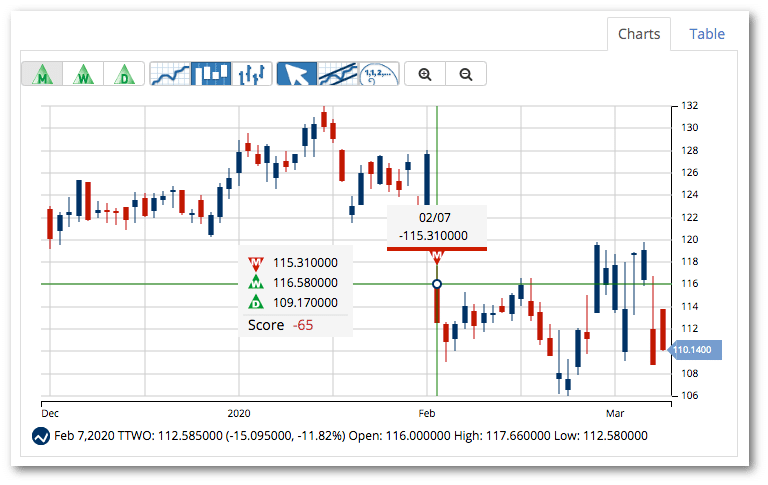Switch to the Table tab

(707, 34)
